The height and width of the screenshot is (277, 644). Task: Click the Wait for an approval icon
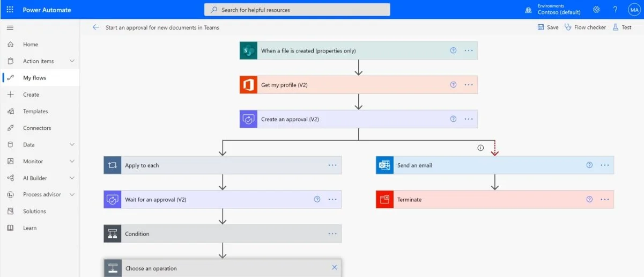pos(113,199)
